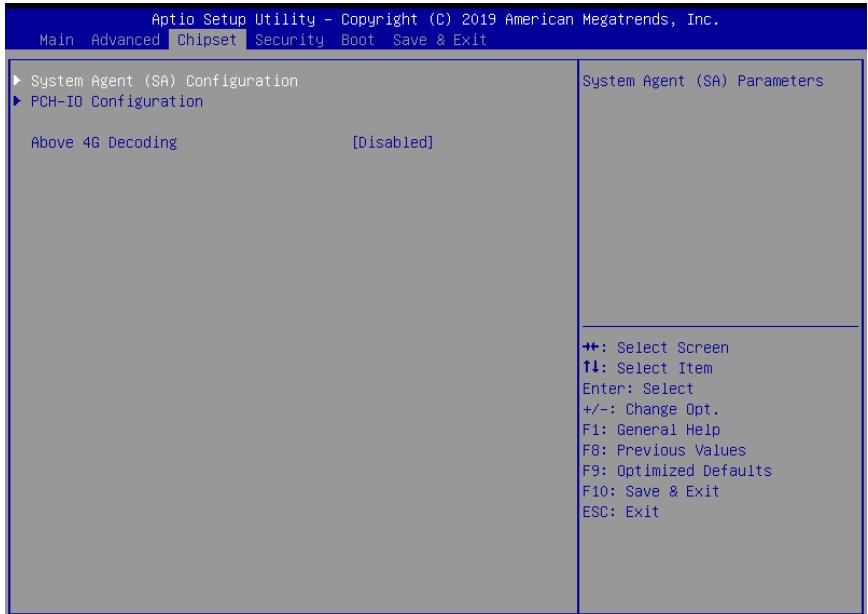This screenshot has width=868, height=614.
Task: Open PCH-IO Configuration submenu
Action: tap(117, 101)
